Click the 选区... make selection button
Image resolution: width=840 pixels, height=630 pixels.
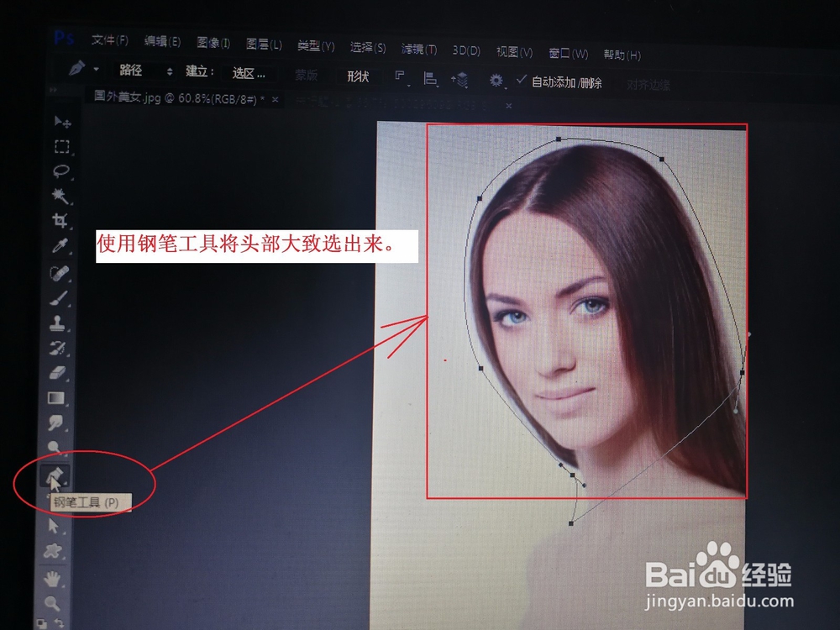coord(249,73)
